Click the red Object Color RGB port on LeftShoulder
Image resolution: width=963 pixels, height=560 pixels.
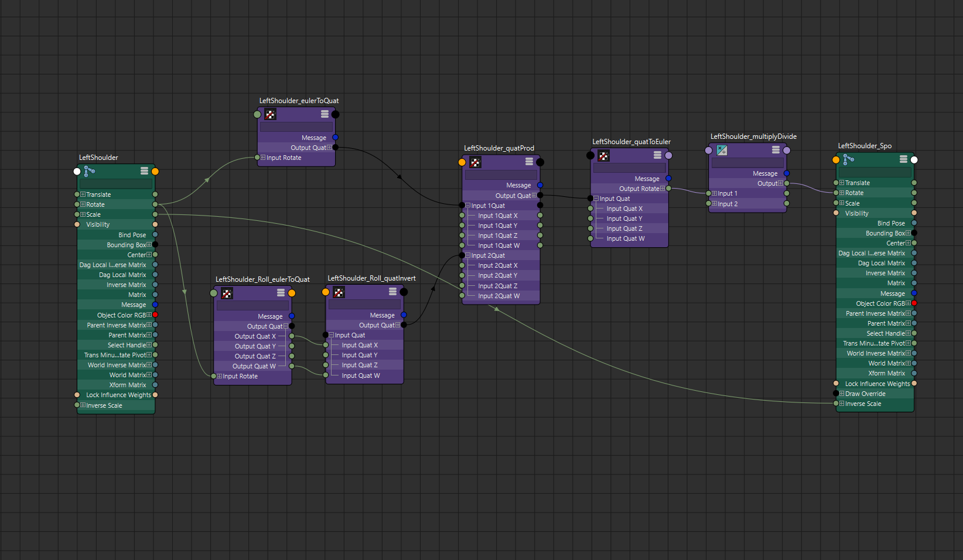click(155, 315)
